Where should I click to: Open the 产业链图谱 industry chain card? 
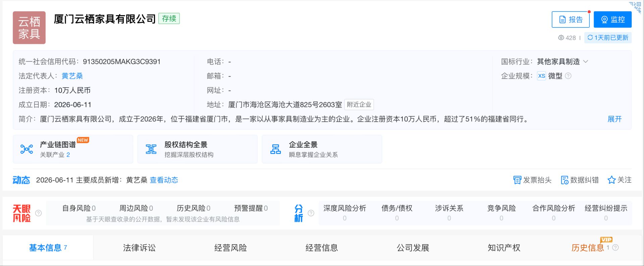[73, 149]
